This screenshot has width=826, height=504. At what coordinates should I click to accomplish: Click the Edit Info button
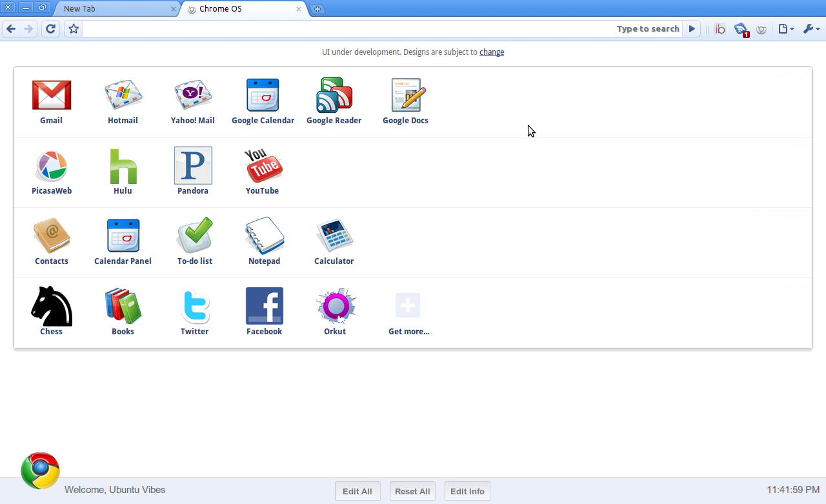point(467,491)
